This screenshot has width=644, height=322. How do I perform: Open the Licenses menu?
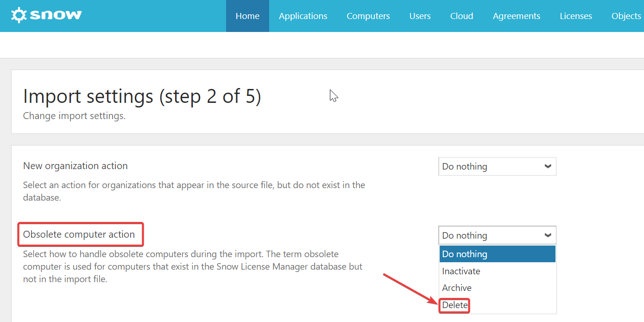pyautogui.click(x=576, y=16)
